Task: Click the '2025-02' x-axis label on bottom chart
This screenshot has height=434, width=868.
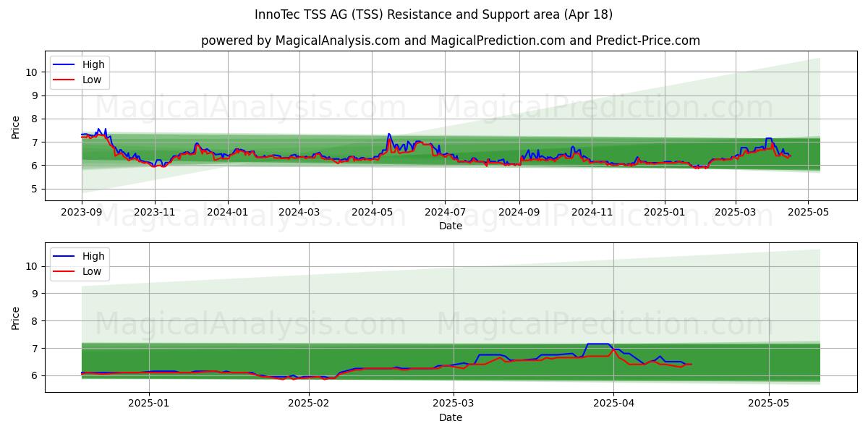Action: (309, 404)
